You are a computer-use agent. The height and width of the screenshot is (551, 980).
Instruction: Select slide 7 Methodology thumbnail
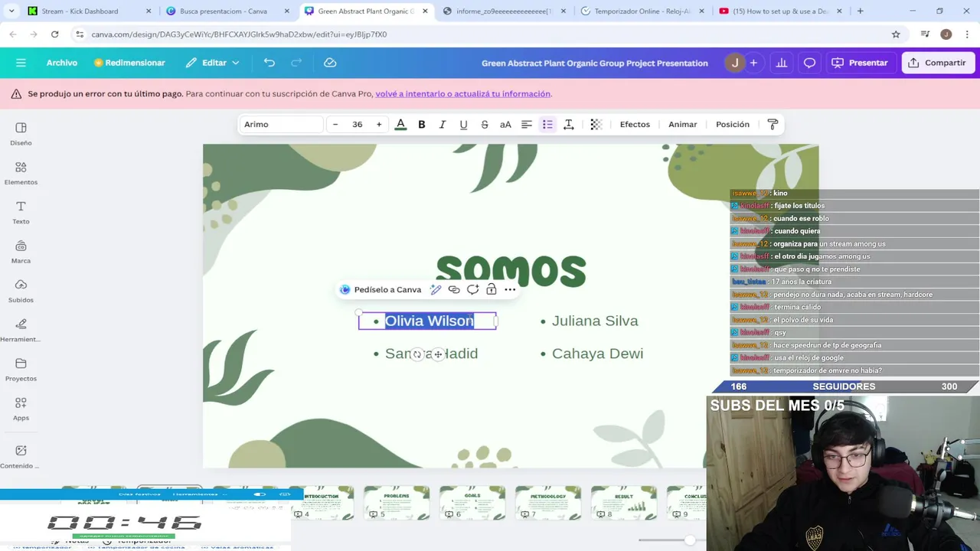pyautogui.click(x=548, y=501)
